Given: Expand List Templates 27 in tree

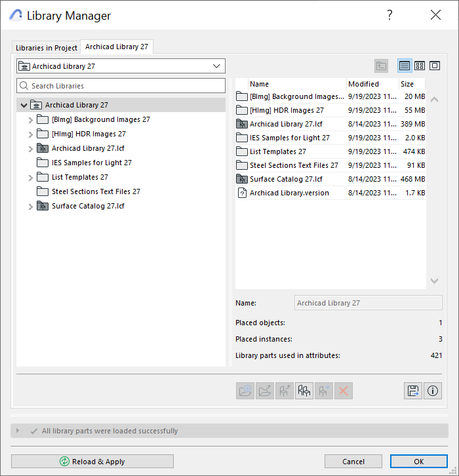Looking at the screenshot, I should click(30, 178).
